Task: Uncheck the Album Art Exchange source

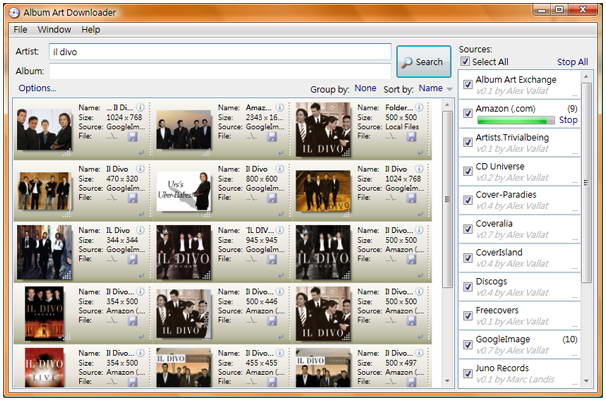Action: pos(468,84)
